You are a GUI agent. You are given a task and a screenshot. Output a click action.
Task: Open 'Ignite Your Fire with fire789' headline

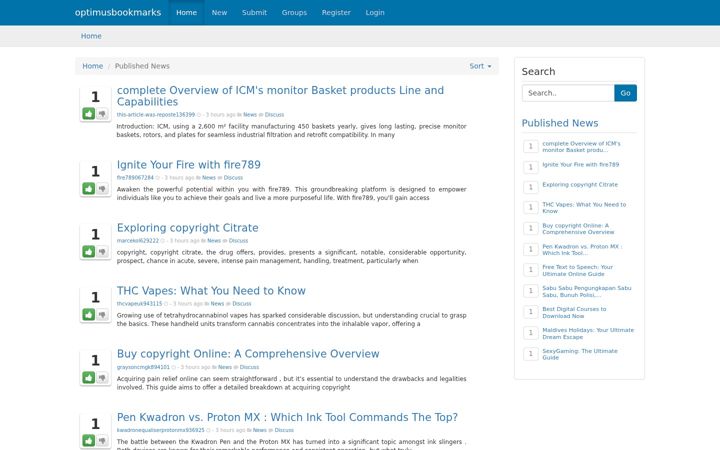(189, 165)
